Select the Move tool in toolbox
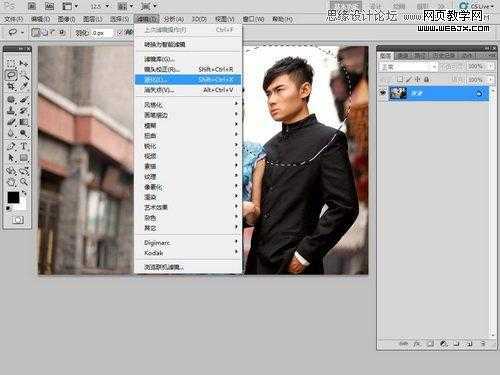Screen dimensions: 500x375 24,63
